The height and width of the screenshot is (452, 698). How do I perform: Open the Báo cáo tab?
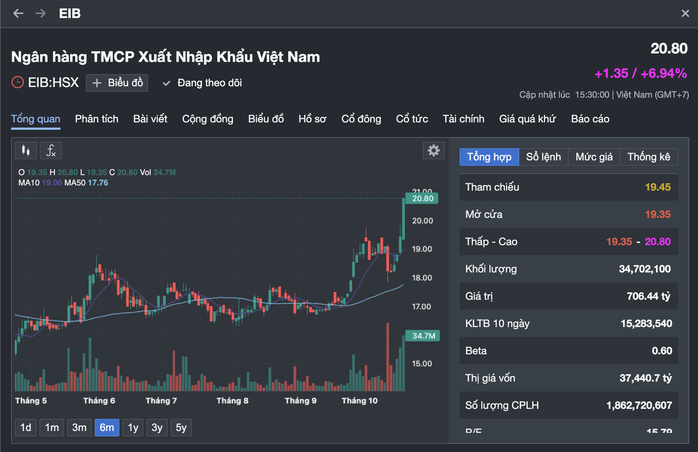pyautogui.click(x=590, y=119)
